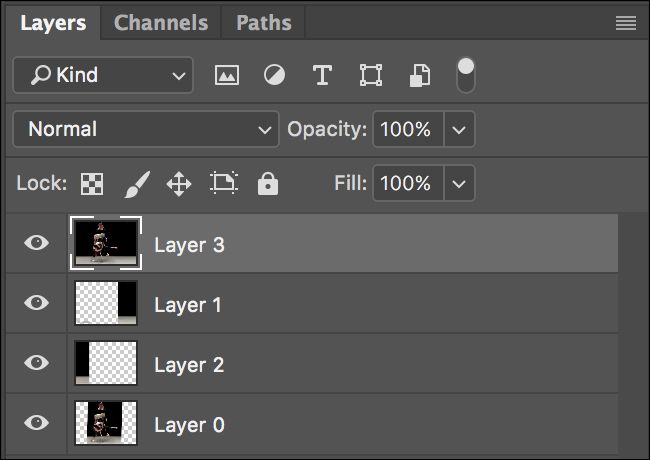The image size is (650, 460).
Task: Open the Layers panel menu
Action: click(626, 23)
